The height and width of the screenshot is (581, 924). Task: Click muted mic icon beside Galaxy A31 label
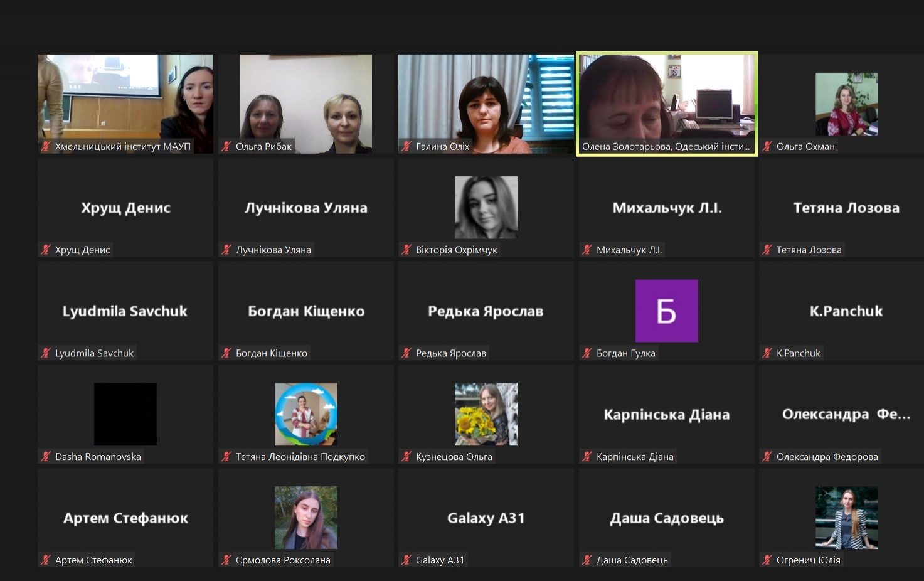[406, 560]
